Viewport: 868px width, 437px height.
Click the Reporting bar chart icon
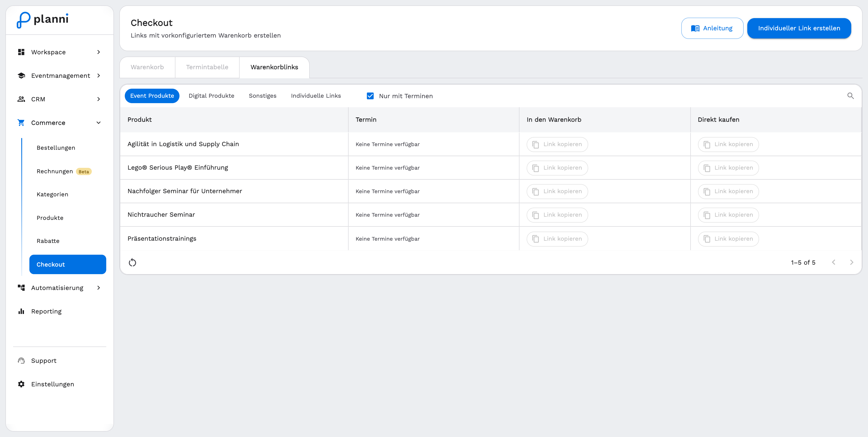click(21, 311)
